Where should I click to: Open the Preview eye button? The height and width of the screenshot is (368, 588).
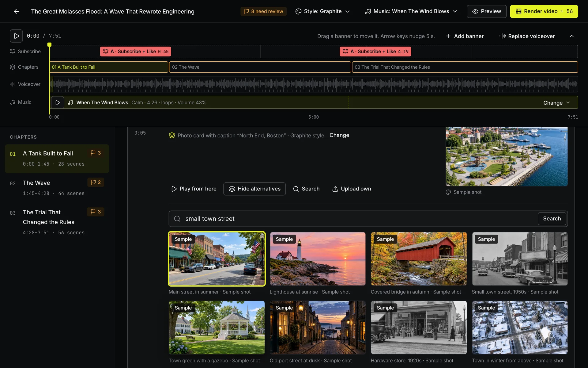tap(486, 11)
